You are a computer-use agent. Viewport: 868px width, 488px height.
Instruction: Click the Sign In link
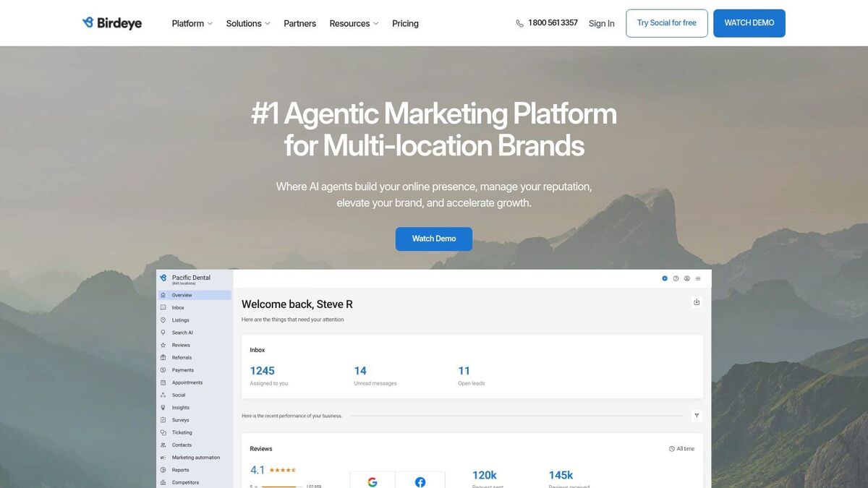pyautogui.click(x=601, y=23)
